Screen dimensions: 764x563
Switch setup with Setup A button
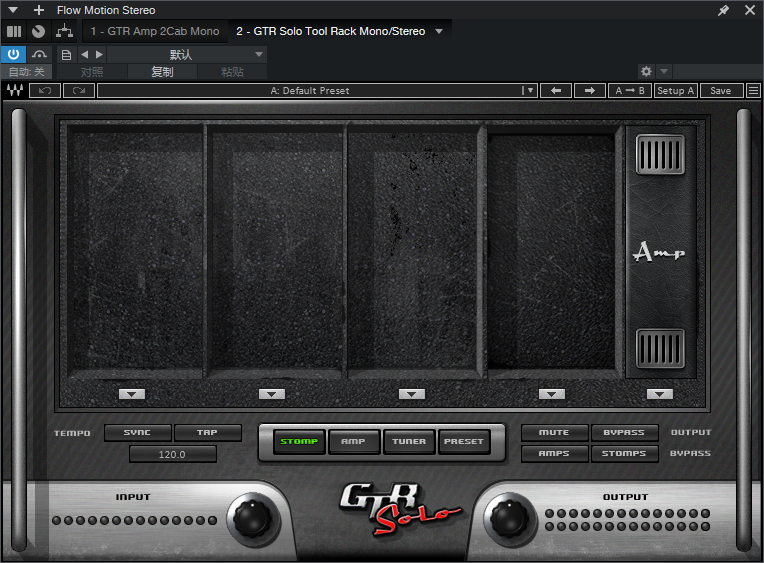click(675, 91)
